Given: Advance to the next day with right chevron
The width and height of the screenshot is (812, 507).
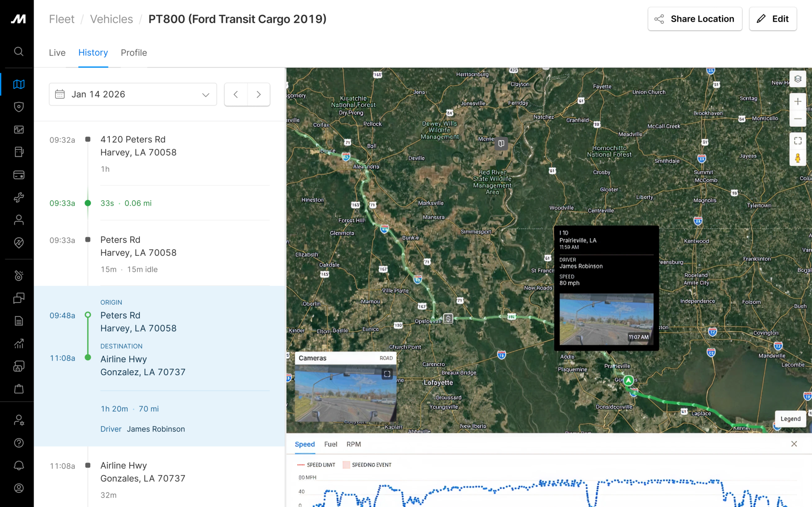Looking at the screenshot, I should pos(259,94).
